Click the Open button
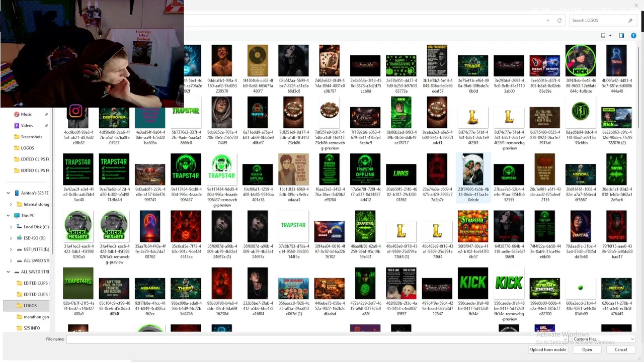The width and height of the screenshot is (644, 362). [587, 350]
